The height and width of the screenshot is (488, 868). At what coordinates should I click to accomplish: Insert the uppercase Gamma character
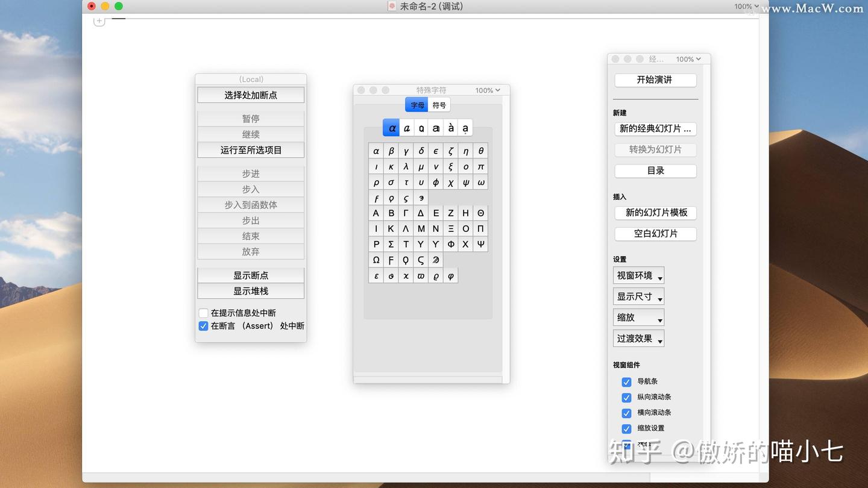coord(406,213)
